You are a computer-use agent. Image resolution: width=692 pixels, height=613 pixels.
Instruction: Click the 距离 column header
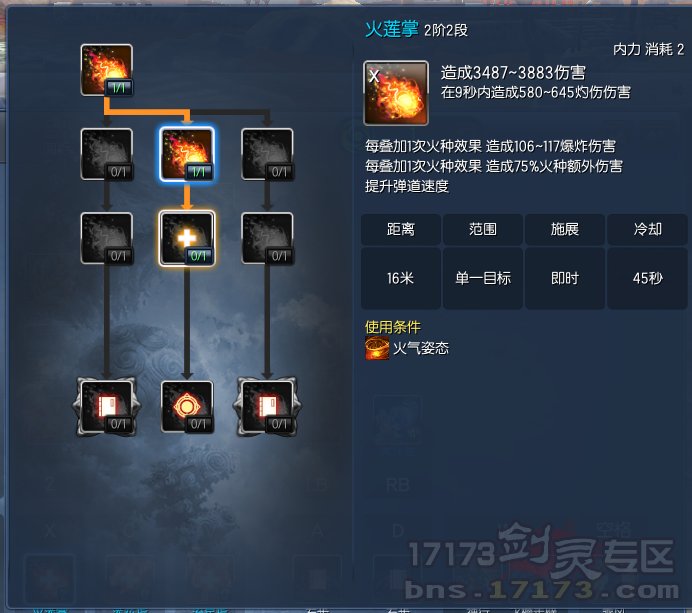click(x=401, y=229)
